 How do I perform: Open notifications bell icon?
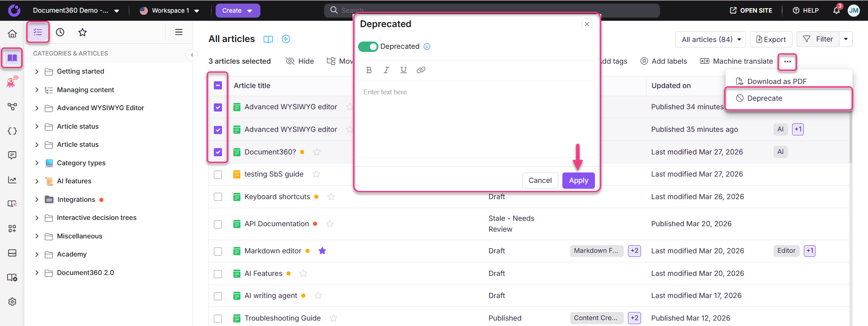click(836, 10)
